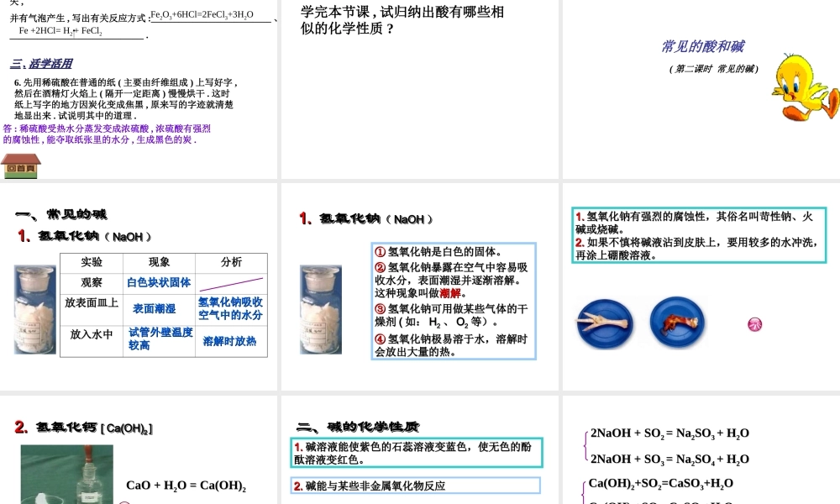The image size is (840, 504).
Task: Click the 回首页 home navigation house icon
Action: 20,164
